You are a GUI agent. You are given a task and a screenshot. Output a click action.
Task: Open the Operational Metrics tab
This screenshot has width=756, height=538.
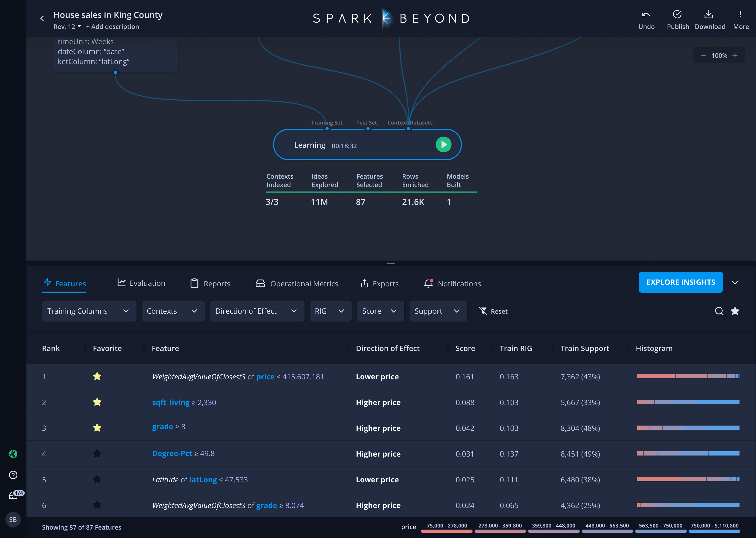point(297,283)
